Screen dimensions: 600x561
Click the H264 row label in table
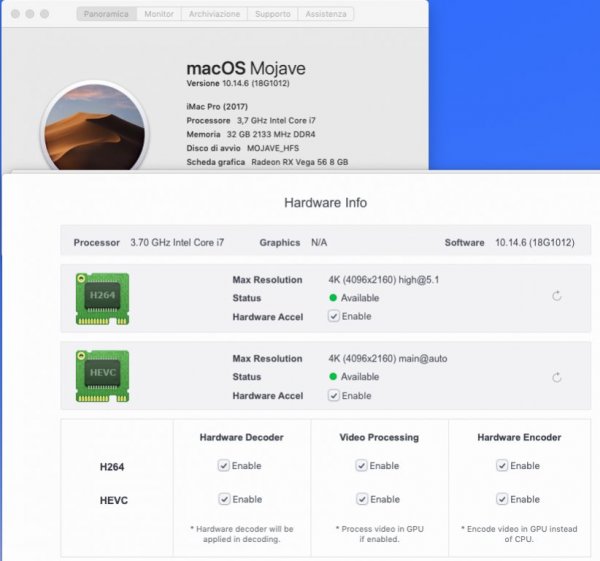(x=112, y=467)
